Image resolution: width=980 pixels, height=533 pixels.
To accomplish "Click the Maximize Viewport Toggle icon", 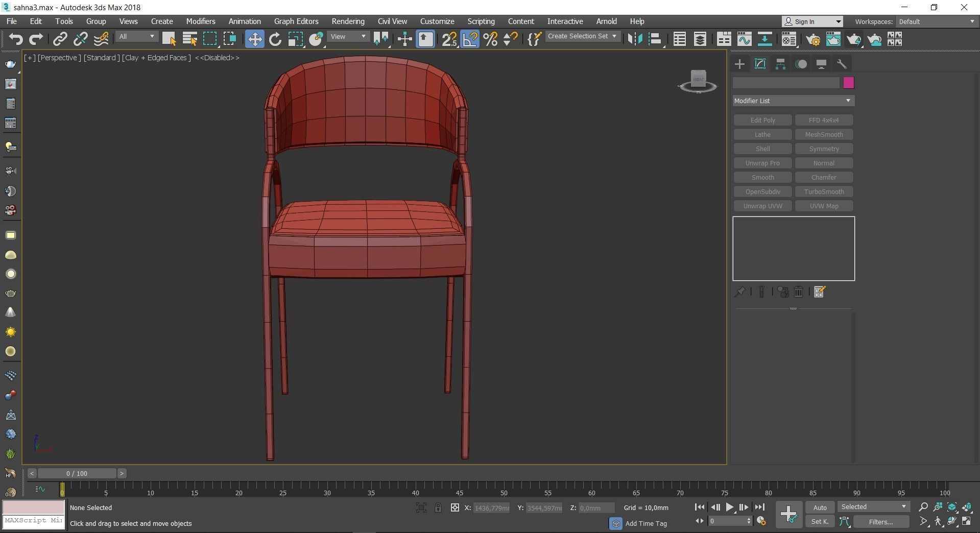I will pyautogui.click(x=967, y=521).
